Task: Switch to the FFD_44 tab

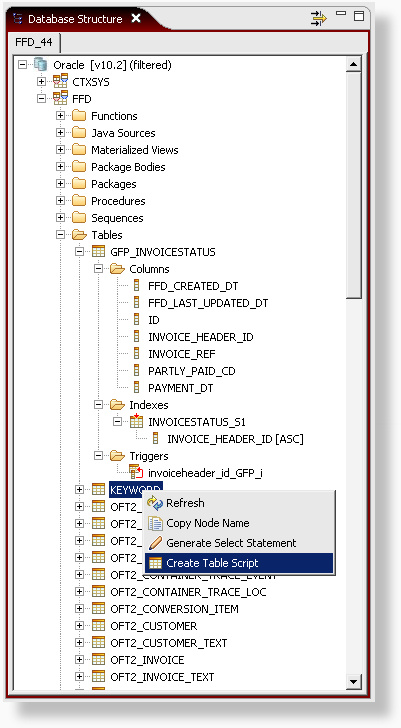Action: (x=34, y=43)
